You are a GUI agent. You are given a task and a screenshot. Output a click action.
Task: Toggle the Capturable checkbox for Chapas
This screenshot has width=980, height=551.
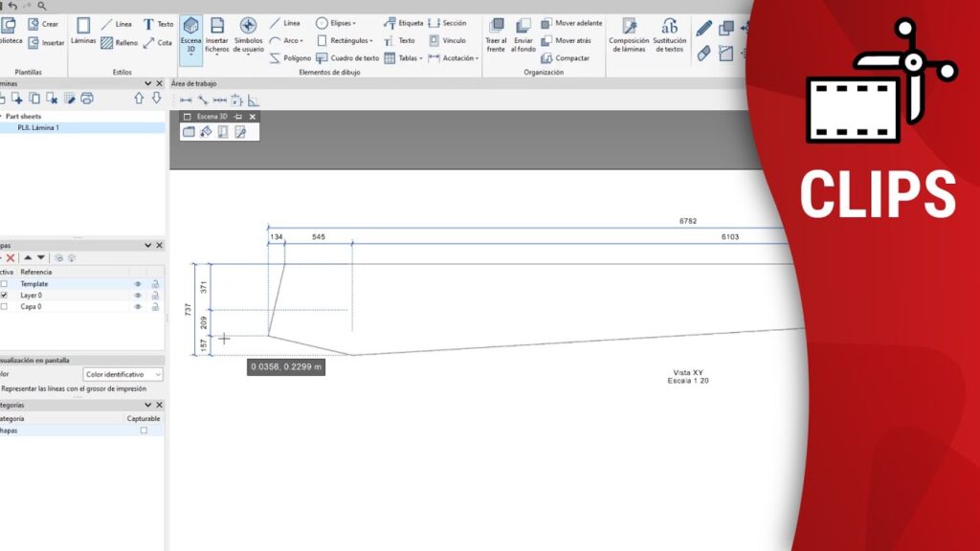click(144, 430)
